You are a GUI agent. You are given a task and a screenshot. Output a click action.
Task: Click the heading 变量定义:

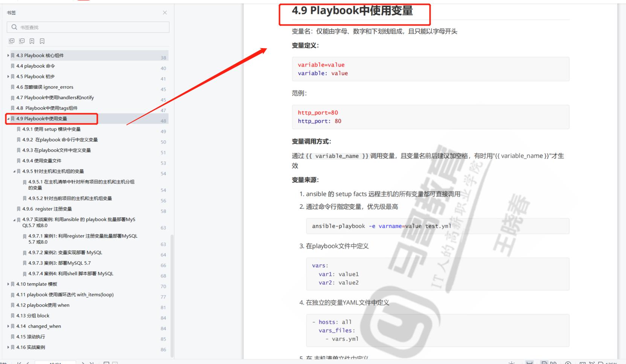(x=305, y=45)
